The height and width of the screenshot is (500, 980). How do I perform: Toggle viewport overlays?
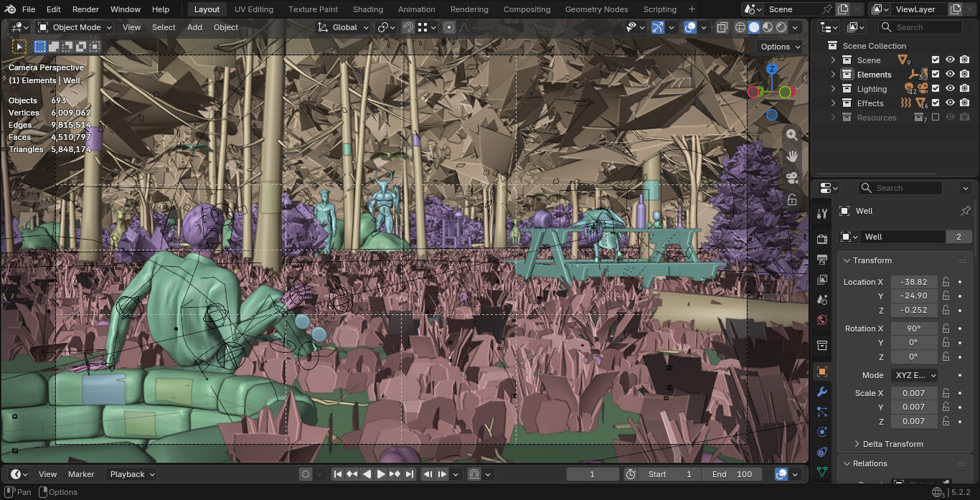tap(689, 27)
